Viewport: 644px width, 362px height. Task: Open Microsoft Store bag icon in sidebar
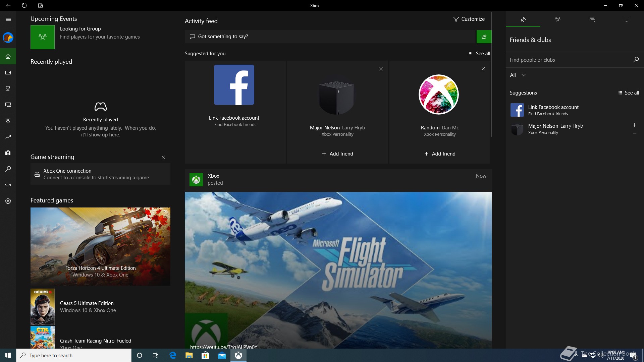(x=8, y=153)
